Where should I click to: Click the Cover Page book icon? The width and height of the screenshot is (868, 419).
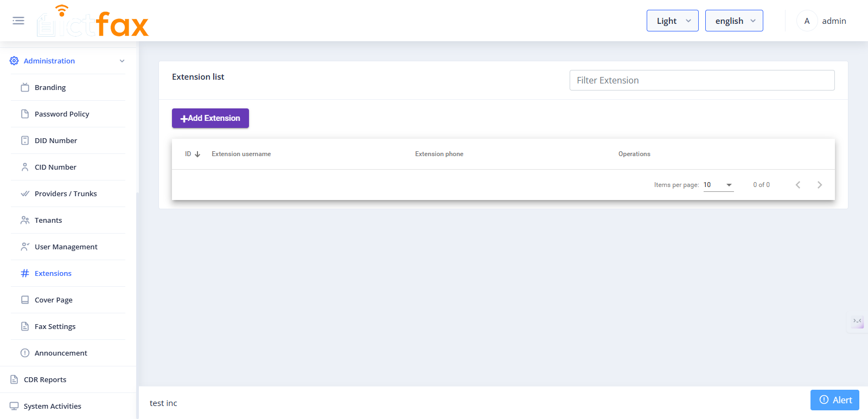point(25,300)
